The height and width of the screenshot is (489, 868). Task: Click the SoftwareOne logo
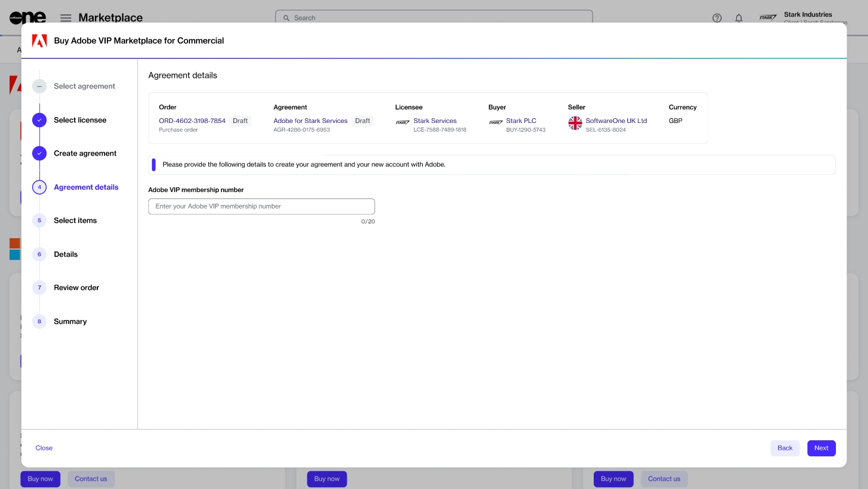[x=27, y=18]
